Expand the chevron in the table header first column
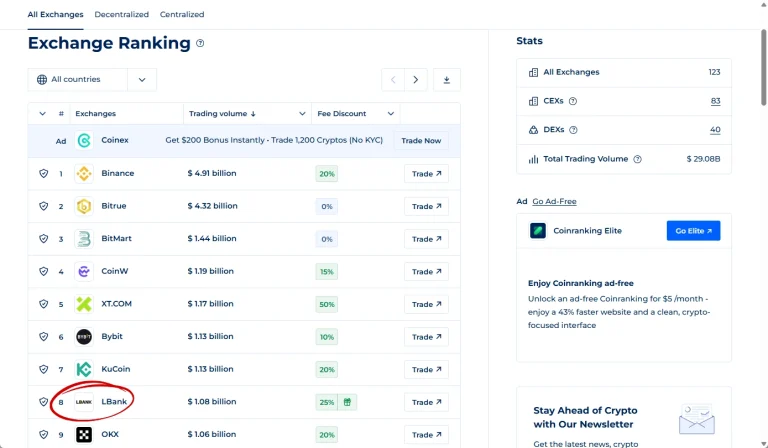This screenshot has height=448, width=768. pos(42,114)
